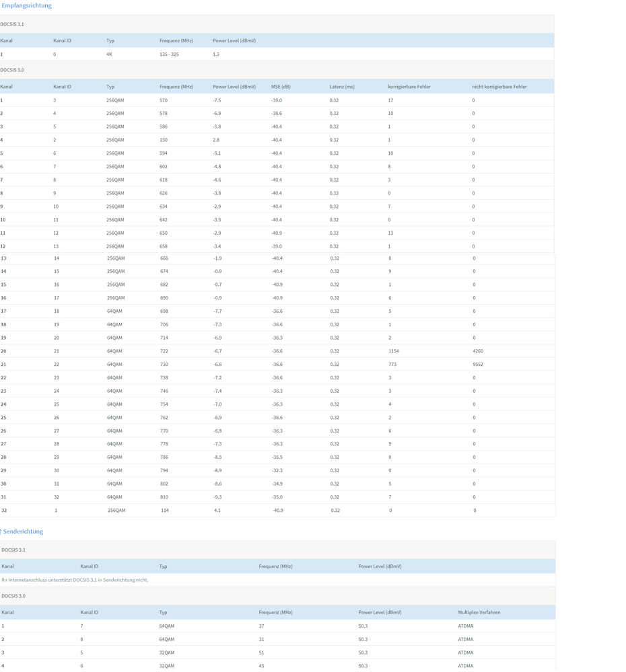The height and width of the screenshot is (672, 626).
Task: Select the 786 frequency cell
Action: 164,457
